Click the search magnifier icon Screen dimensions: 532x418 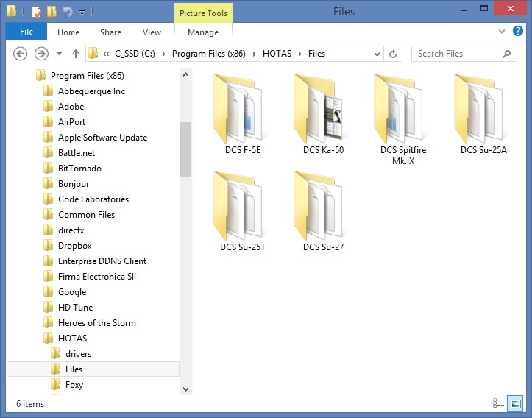pyautogui.click(x=507, y=54)
